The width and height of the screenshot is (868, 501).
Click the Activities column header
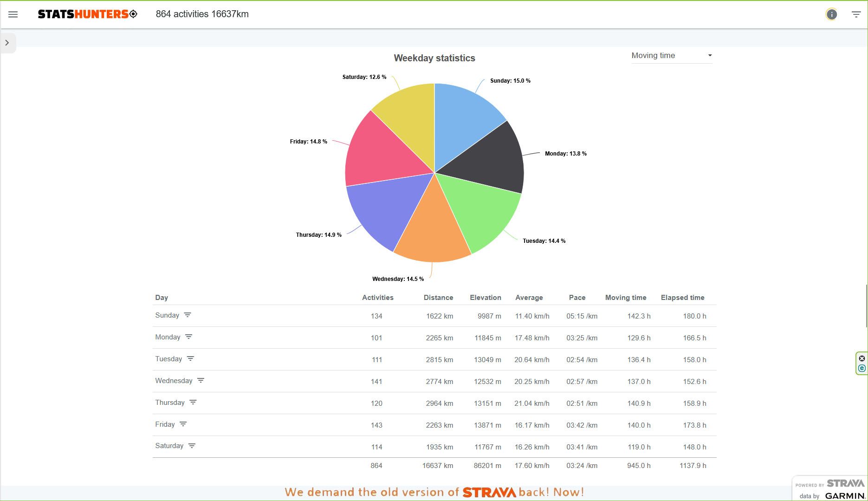pos(377,298)
